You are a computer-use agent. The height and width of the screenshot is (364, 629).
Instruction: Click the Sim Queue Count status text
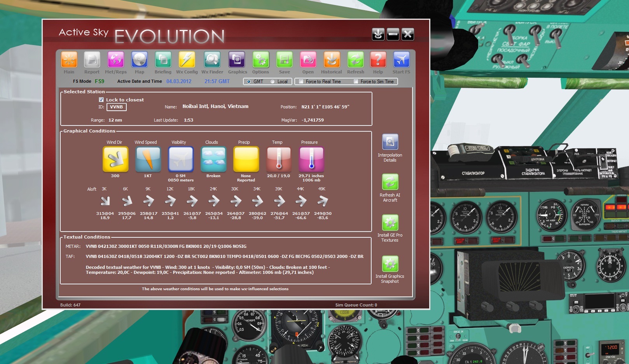pyautogui.click(x=356, y=305)
